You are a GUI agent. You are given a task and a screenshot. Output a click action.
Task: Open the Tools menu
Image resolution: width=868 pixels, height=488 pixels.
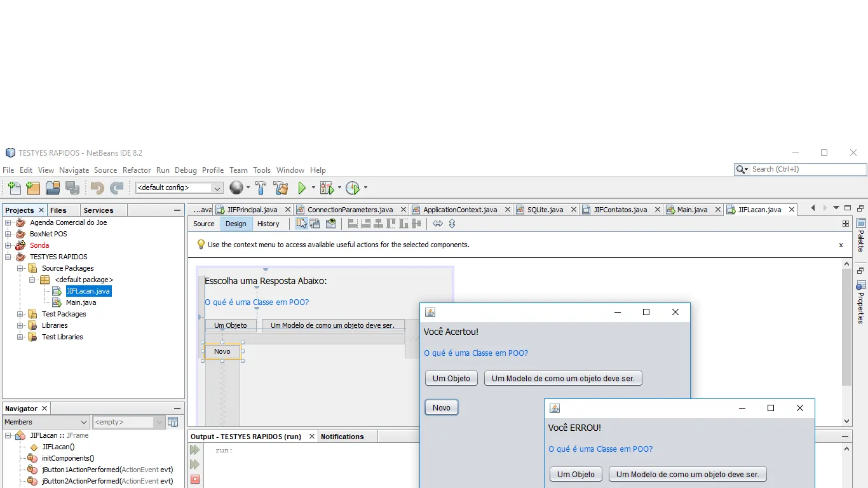262,170
